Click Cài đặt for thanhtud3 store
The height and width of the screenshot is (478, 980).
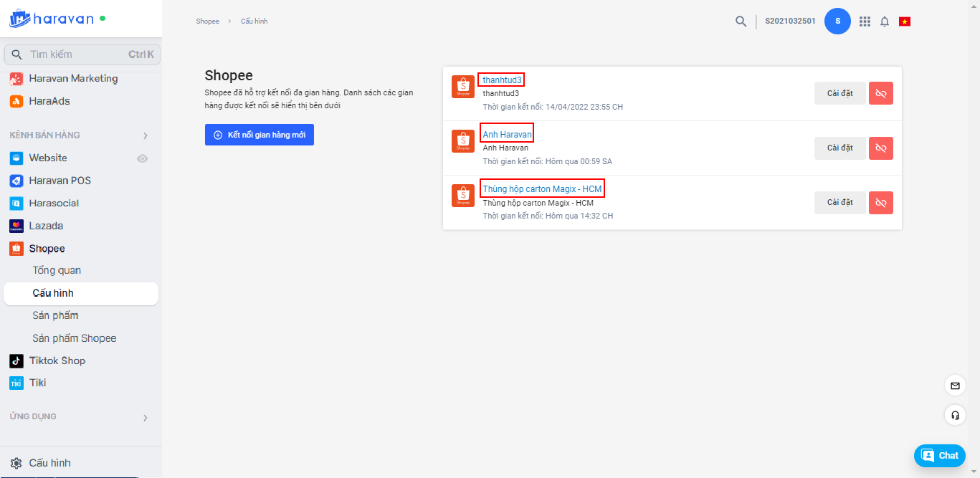[840, 93]
